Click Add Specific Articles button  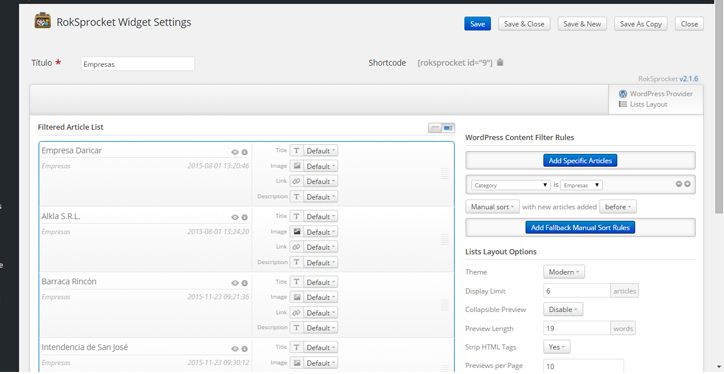580,161
